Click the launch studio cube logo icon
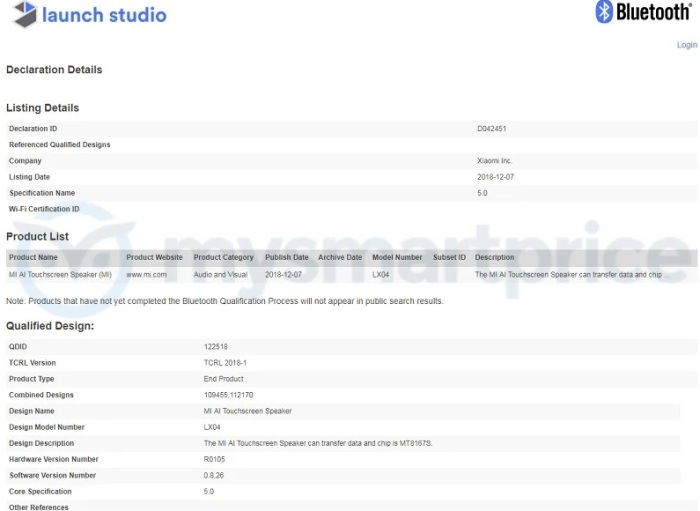The image size is (700, 511). pyautogui.click(x=25, y=14)
